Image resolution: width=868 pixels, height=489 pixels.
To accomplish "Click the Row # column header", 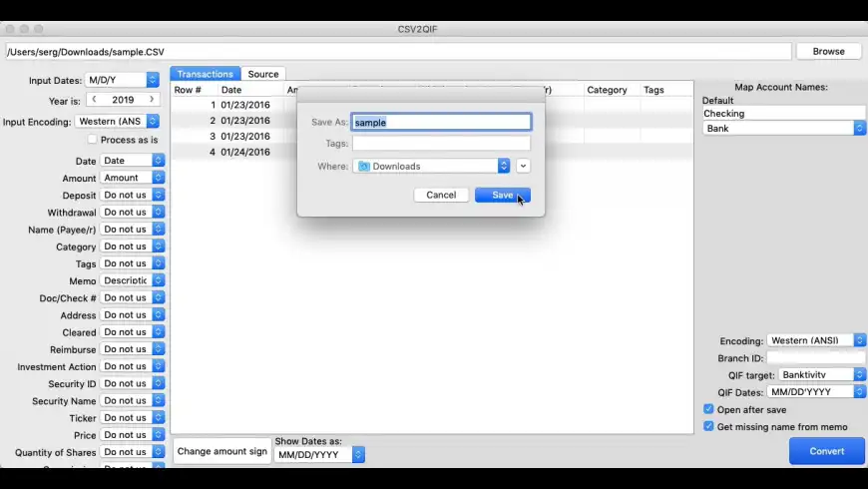I will [x=188, y=90].
